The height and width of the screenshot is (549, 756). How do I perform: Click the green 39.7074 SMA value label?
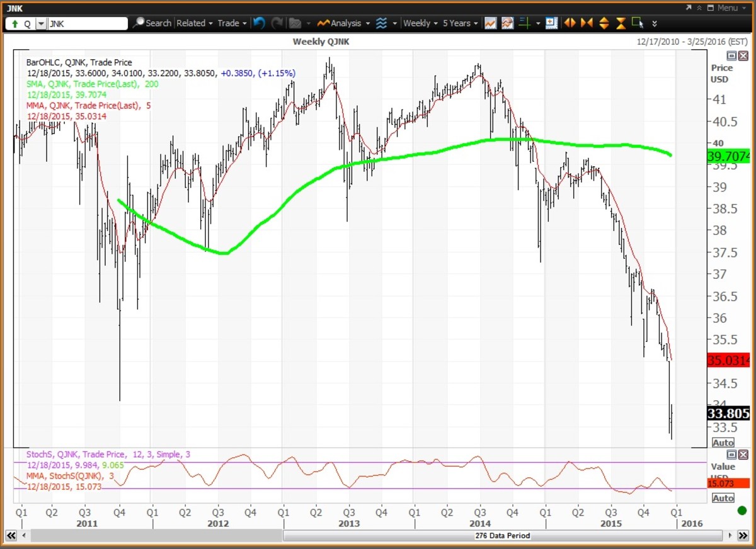pos(728,155)
